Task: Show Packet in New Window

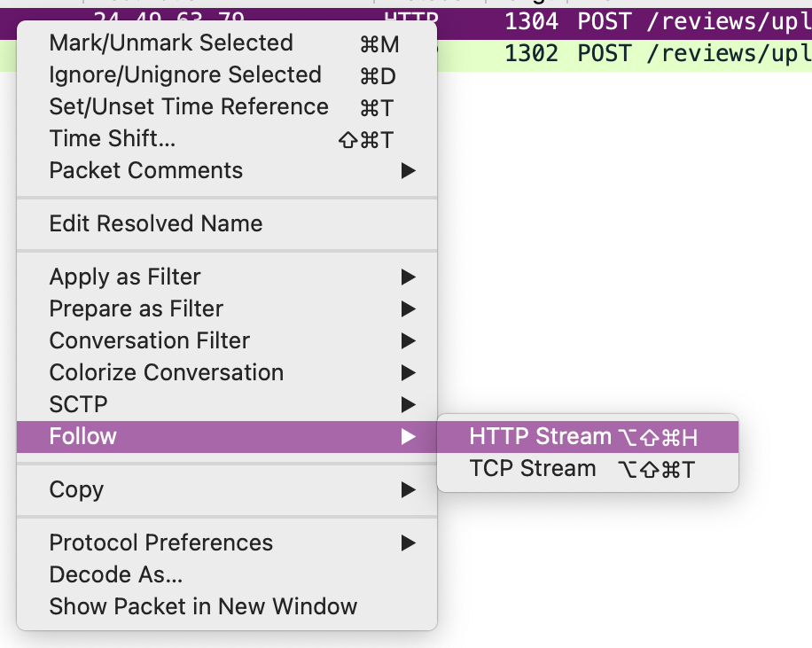Action: [x=203, y=606]
